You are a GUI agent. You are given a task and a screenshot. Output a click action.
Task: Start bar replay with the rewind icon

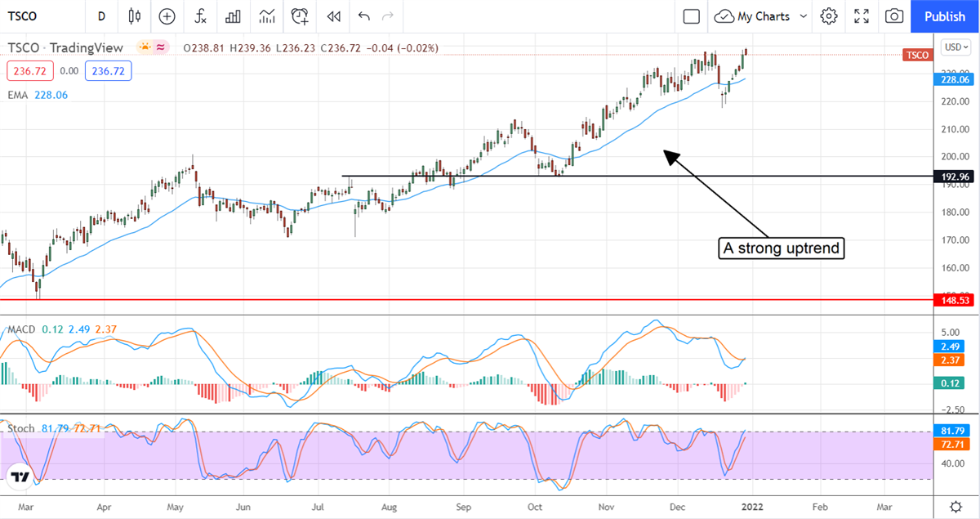333,16
